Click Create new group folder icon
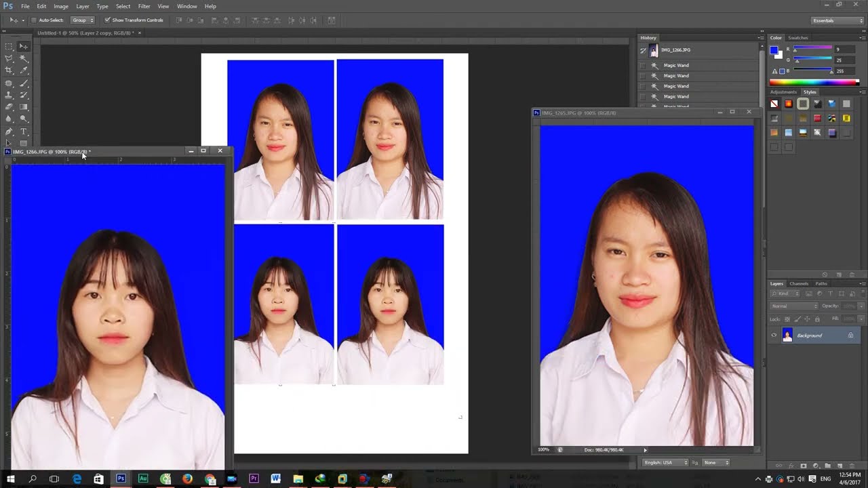This screenshot has width=868, height=488. (827, 466)
